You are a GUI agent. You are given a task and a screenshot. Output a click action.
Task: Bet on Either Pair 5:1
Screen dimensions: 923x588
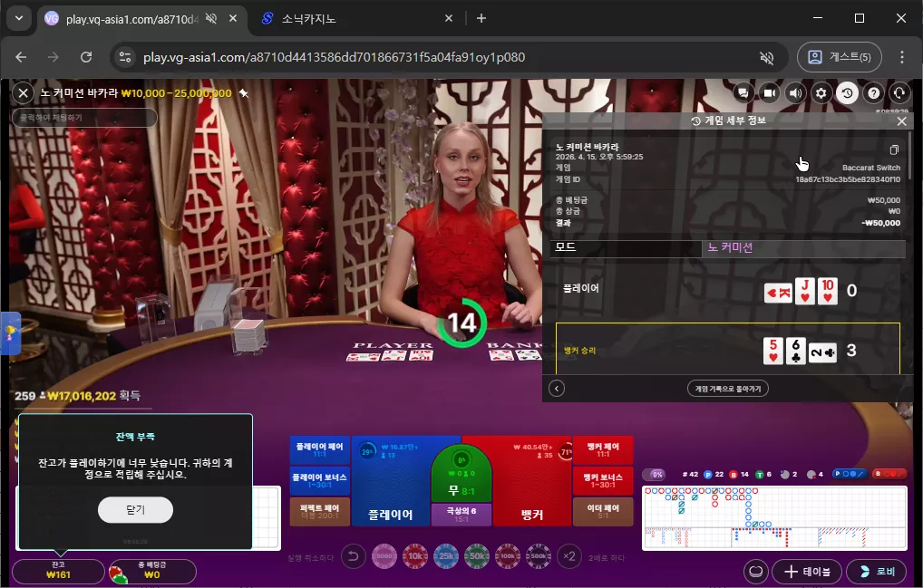[x=603, y=512]
